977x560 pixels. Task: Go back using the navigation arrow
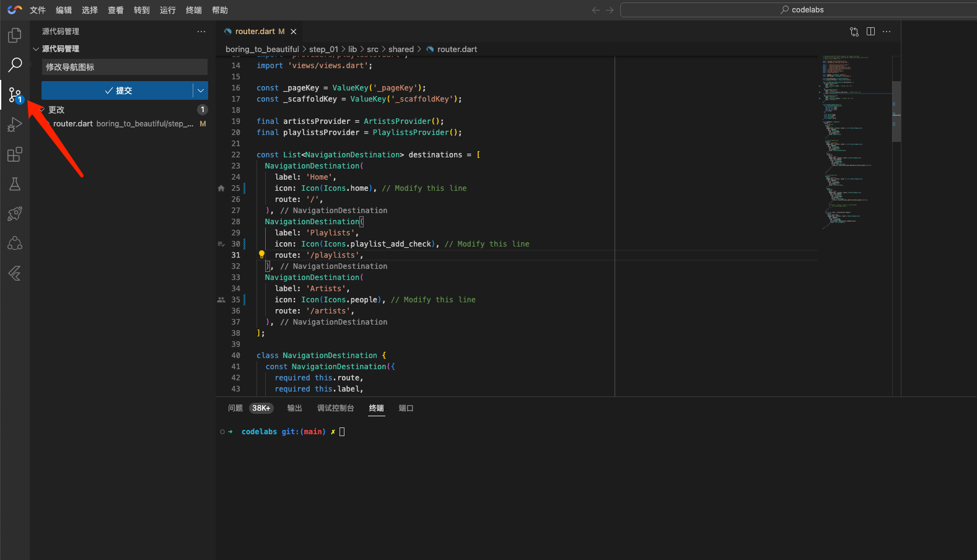[x=596, y=10]
